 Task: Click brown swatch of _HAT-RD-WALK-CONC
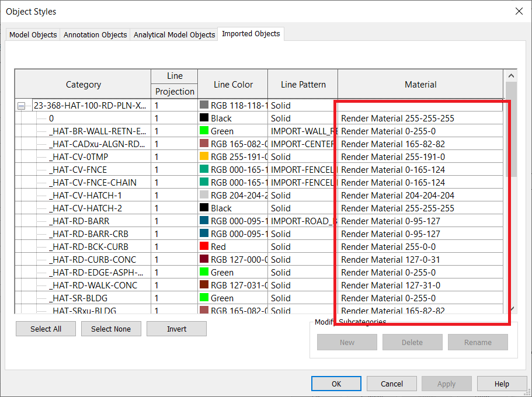204,285
